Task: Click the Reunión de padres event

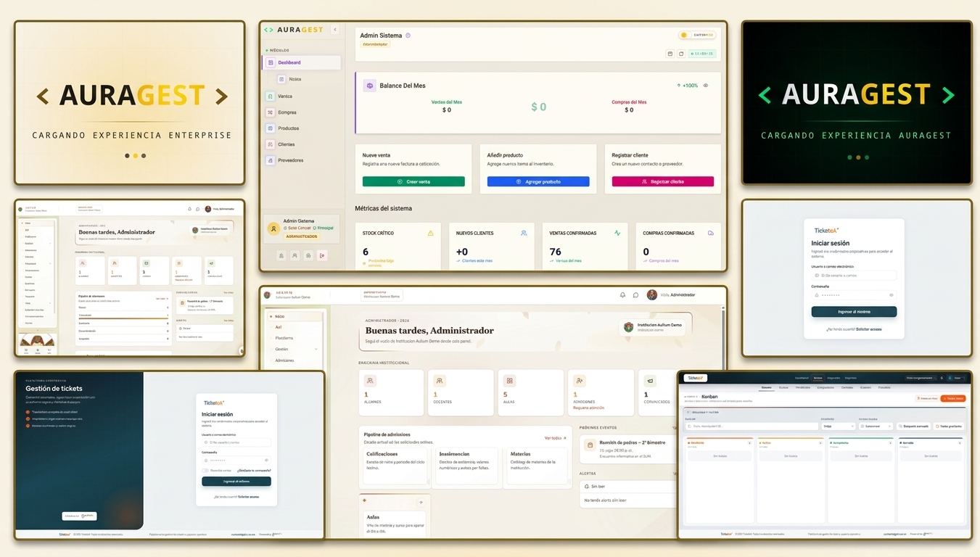Action: click(630, 448)
